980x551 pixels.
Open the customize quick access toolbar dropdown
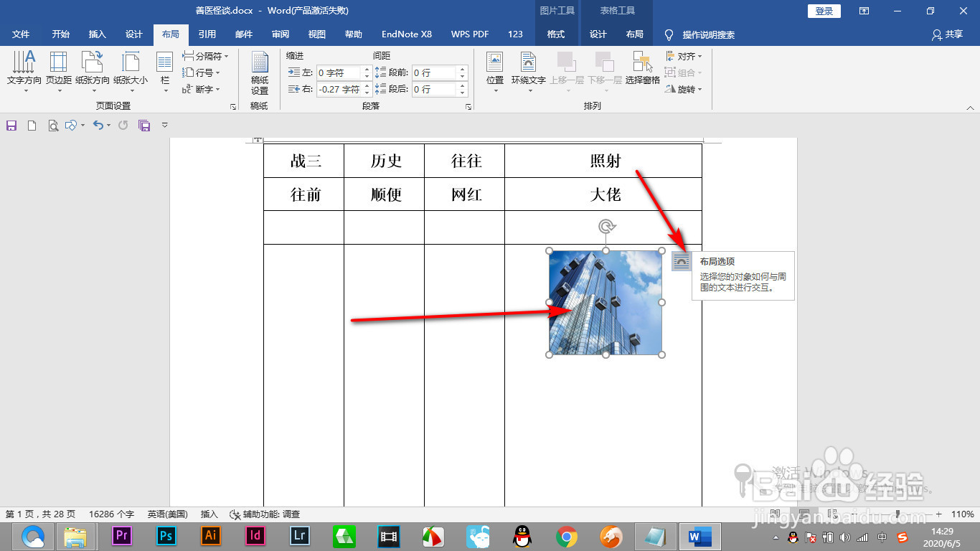coord(164,126)
